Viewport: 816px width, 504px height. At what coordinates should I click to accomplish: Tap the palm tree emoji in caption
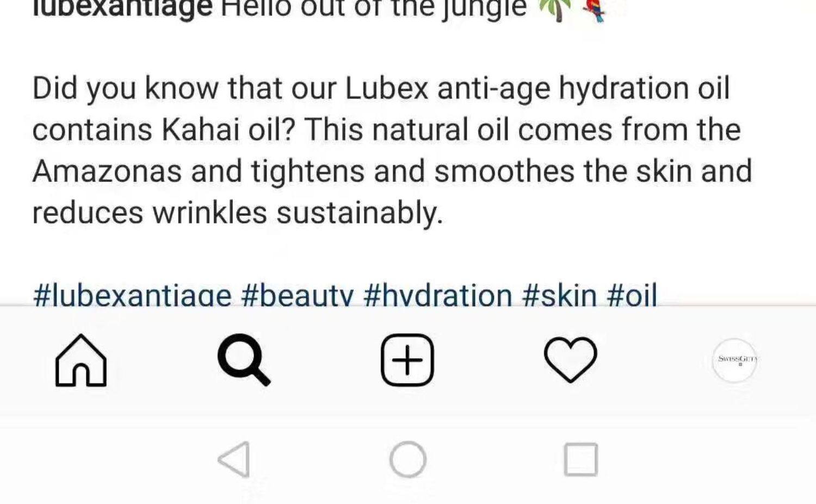[x=554, y=9]
